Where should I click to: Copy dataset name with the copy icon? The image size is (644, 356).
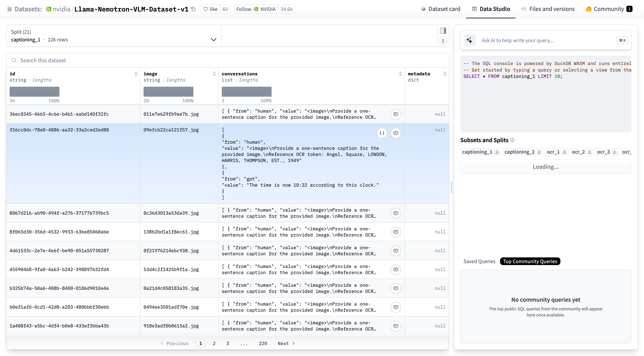coord(193,9)
